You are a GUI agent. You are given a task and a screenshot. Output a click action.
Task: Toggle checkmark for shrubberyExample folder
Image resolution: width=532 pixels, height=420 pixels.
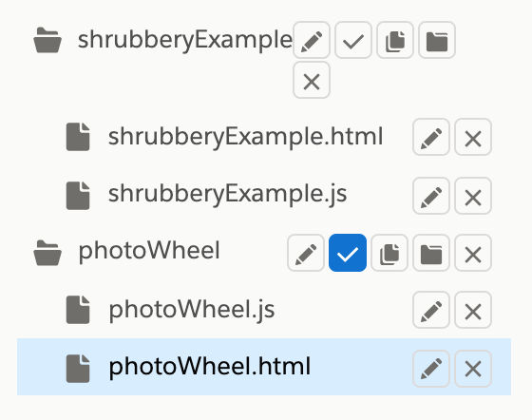click(353, 40)
